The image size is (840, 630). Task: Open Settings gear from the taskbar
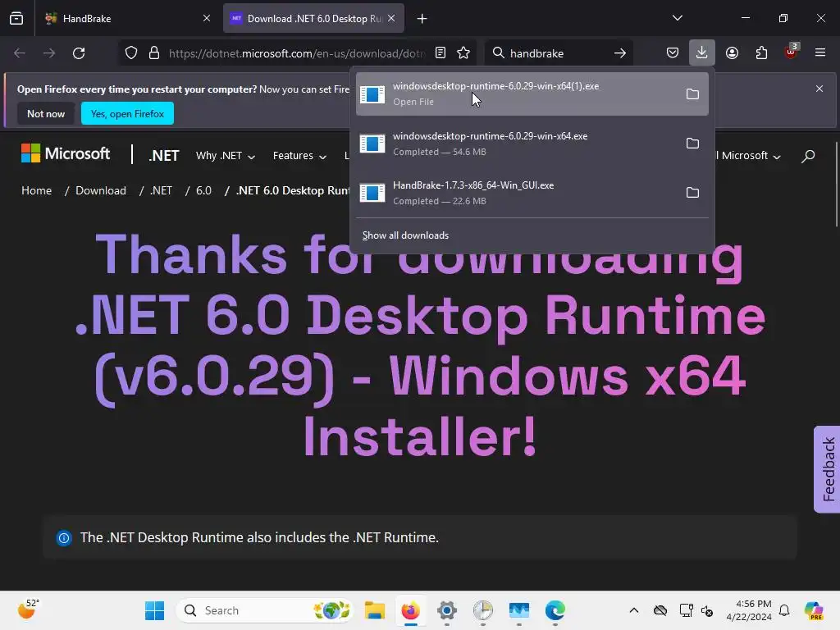(447, 610)
